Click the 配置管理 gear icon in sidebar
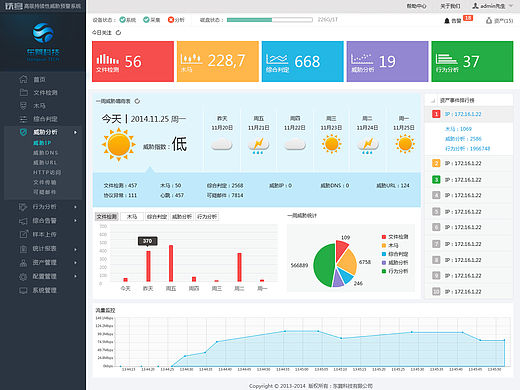Image resolution: width=520 pixels, height=390 pixels. (x=23, y=276)
